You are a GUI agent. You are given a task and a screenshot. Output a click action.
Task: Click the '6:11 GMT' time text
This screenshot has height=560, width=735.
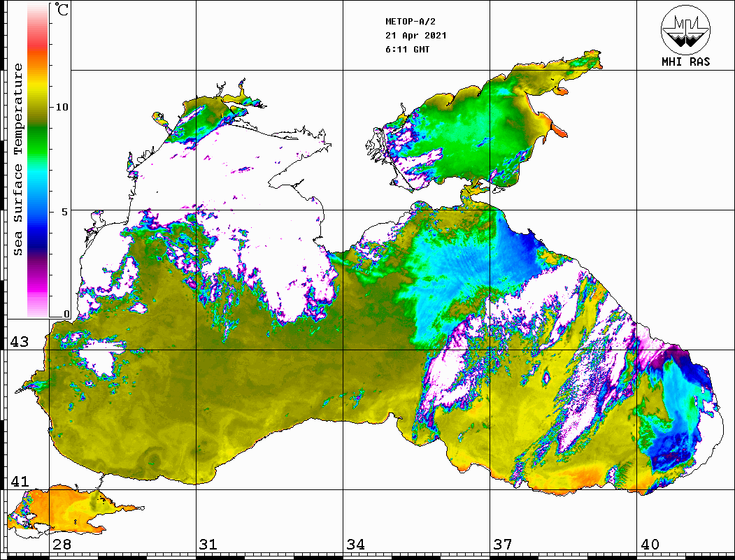407,49
